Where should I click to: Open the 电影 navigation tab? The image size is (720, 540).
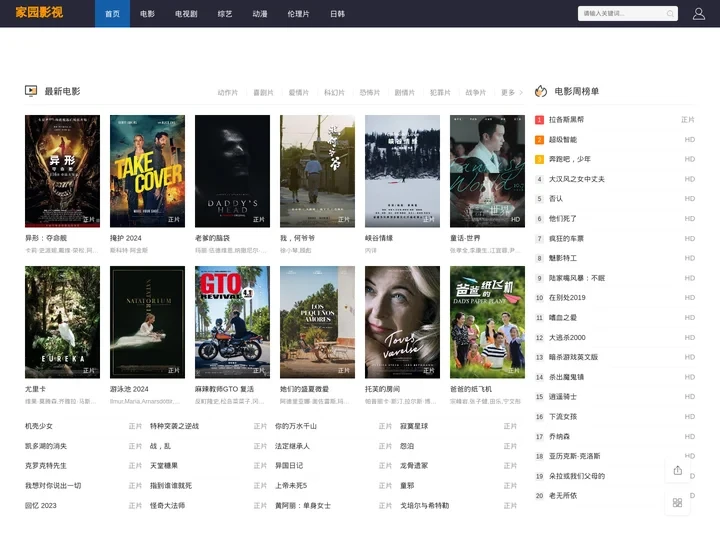(147, 14)
